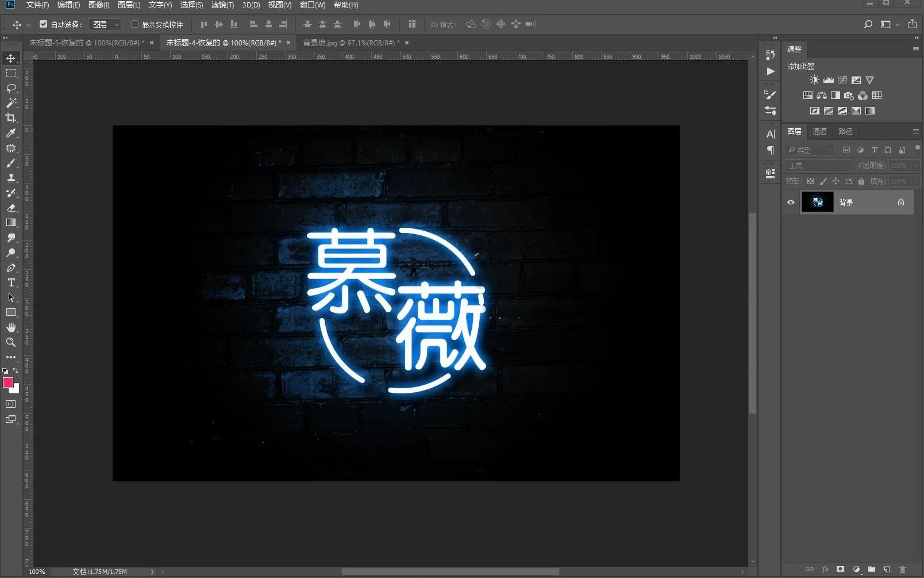Toggle visibility of the 背景 layer
This screenshot has width=924, height=578.
791,202
